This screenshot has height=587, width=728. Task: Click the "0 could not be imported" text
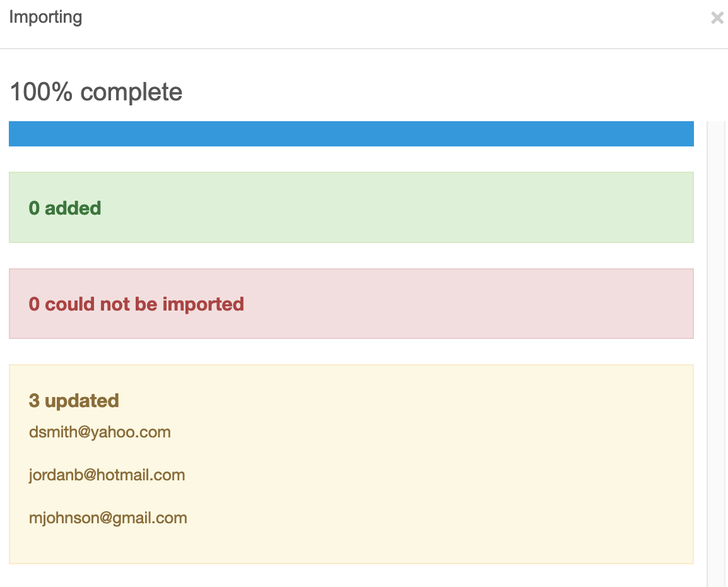coord(136,304)
